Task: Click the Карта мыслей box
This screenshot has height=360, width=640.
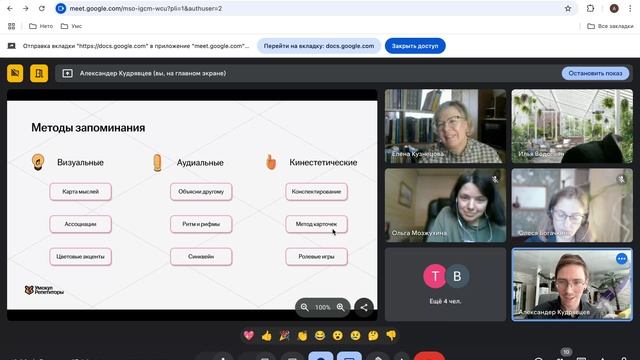Action: tap(80, 191)
